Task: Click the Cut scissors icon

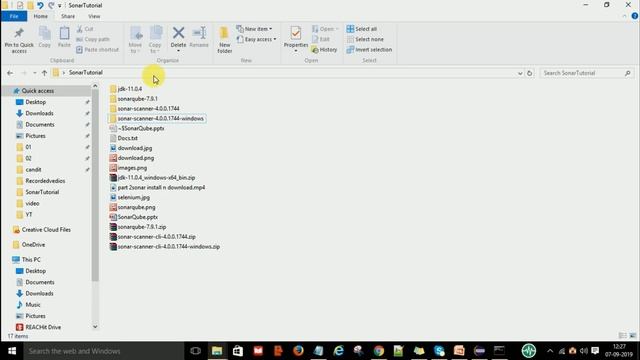Action: coord(80,29)
